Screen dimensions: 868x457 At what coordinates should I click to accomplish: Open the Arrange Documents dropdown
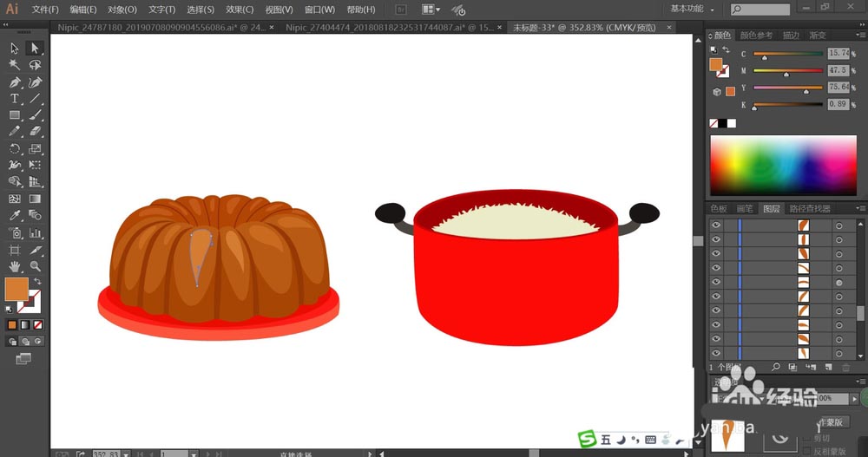tap(431, 10)
